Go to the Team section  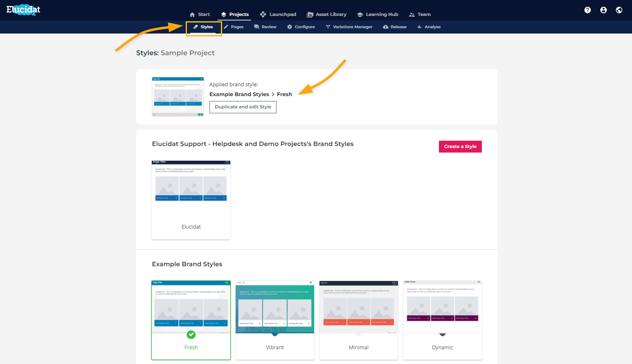coord(420,14)
